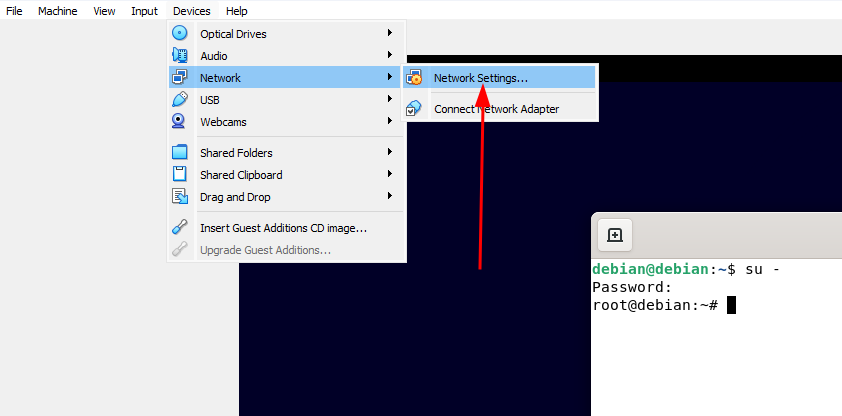Select Drag and Drop menu entry
Image resolution: width=842 pixels, height=416 pixels.
(286, 196)
